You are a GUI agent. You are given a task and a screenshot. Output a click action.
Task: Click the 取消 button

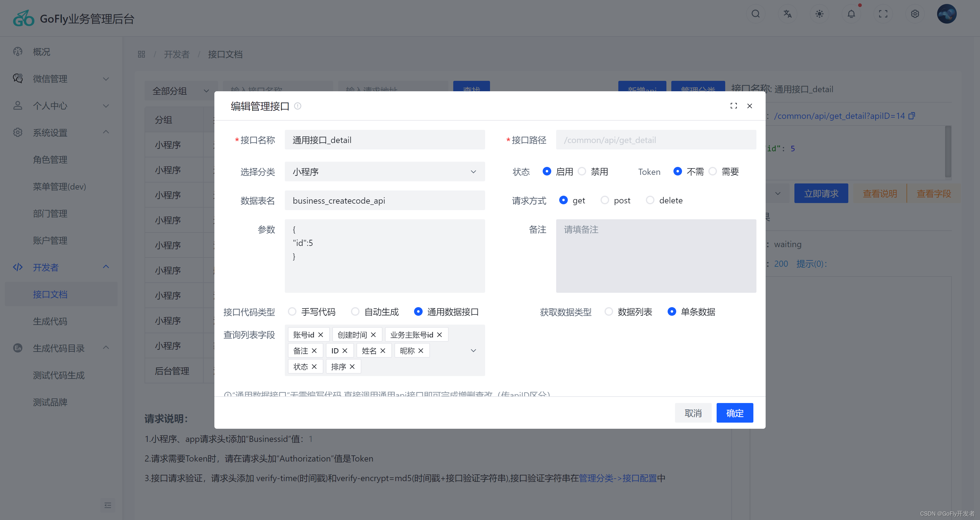pos(693,413)
